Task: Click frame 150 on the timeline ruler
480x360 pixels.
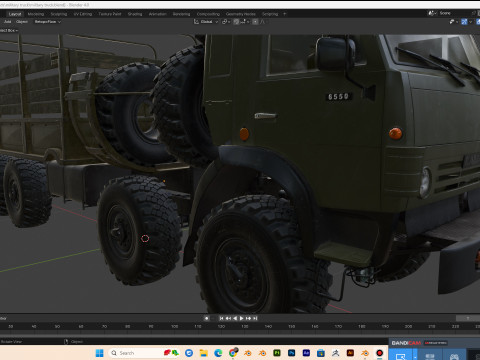Action: coord(292,326)
